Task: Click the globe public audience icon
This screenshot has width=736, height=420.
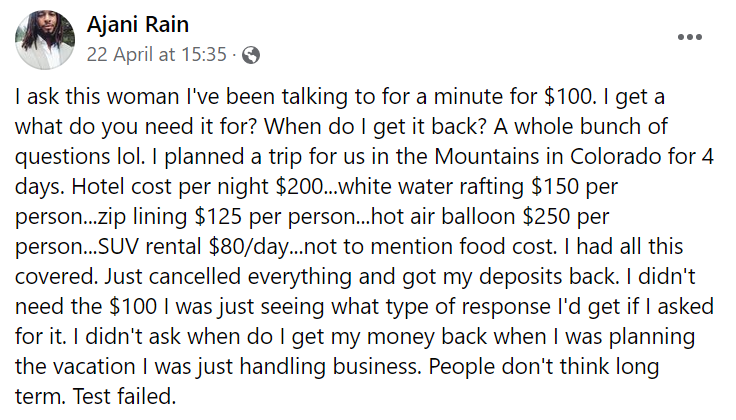Action: [x=251, y=53]
